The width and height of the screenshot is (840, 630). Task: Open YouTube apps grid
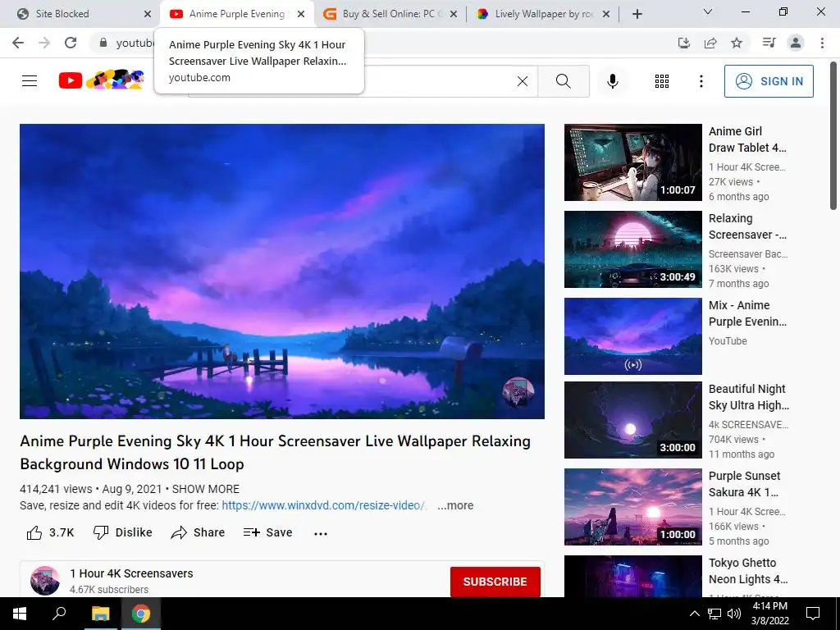[662, 81]
